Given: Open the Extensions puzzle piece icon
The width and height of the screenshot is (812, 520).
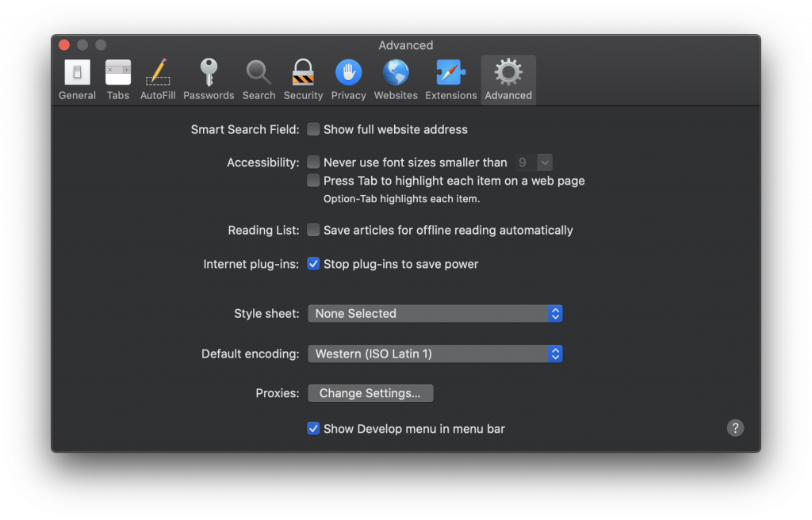Looking at the screenshot, I should [450, 74].
